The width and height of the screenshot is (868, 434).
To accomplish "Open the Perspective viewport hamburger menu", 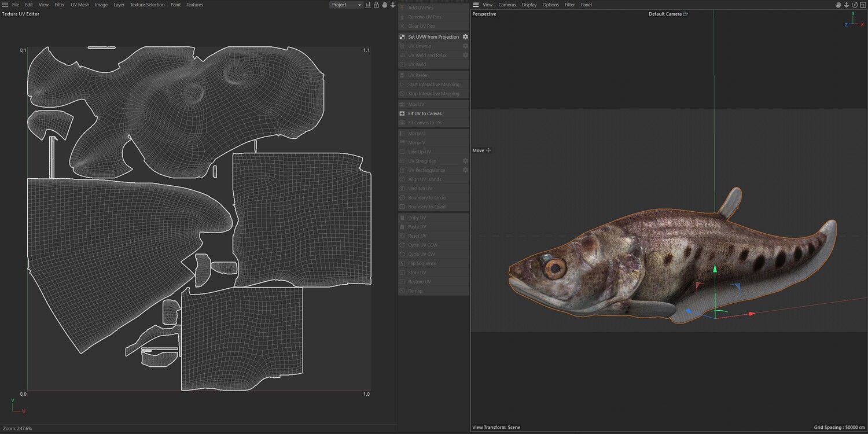I will (x=476, y=5).
